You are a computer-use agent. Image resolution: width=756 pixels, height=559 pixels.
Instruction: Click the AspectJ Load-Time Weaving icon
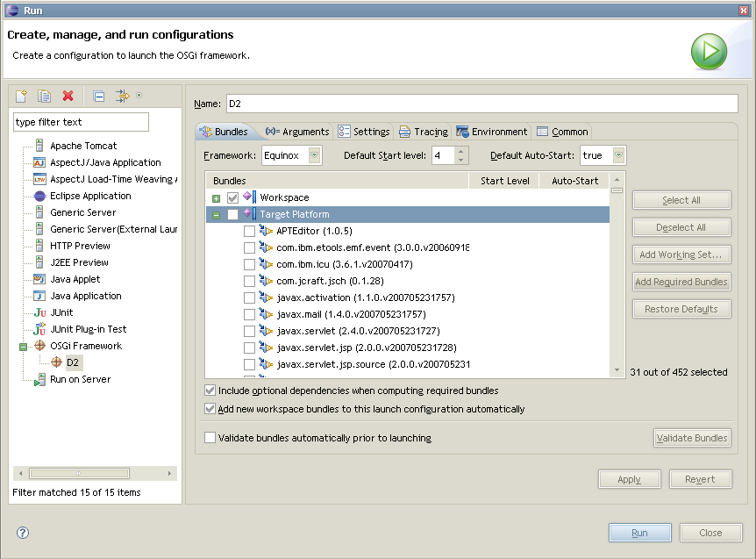tap(39, 179)
